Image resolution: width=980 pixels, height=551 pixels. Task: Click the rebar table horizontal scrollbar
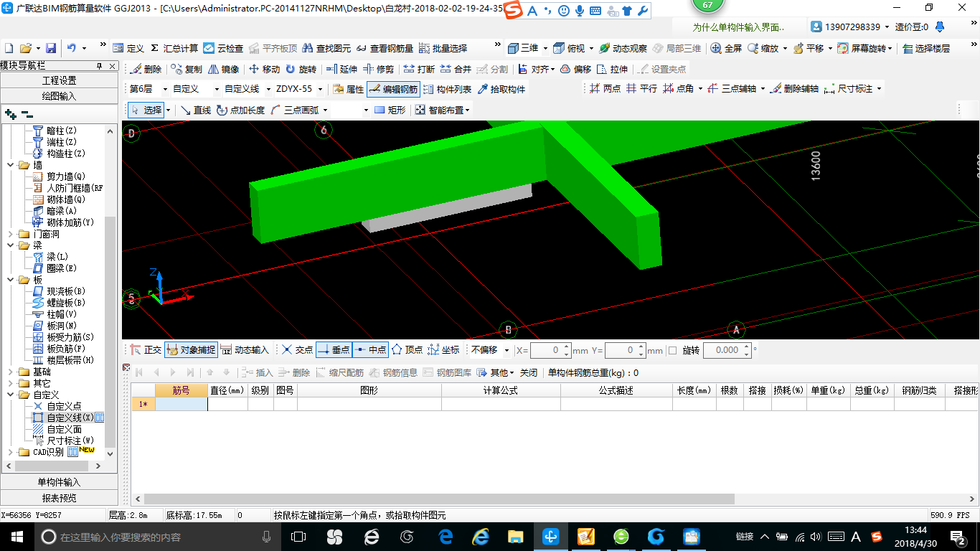439,499
